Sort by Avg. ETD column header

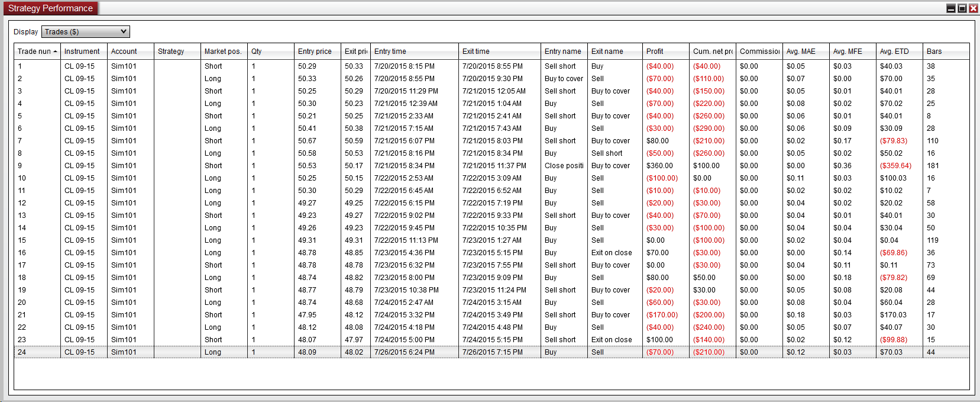[x=900, y=52]
